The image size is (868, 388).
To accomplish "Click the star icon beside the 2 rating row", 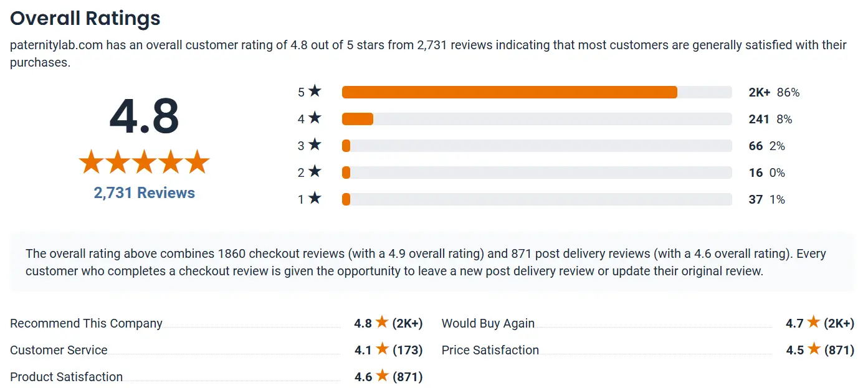I will [315, 172].
